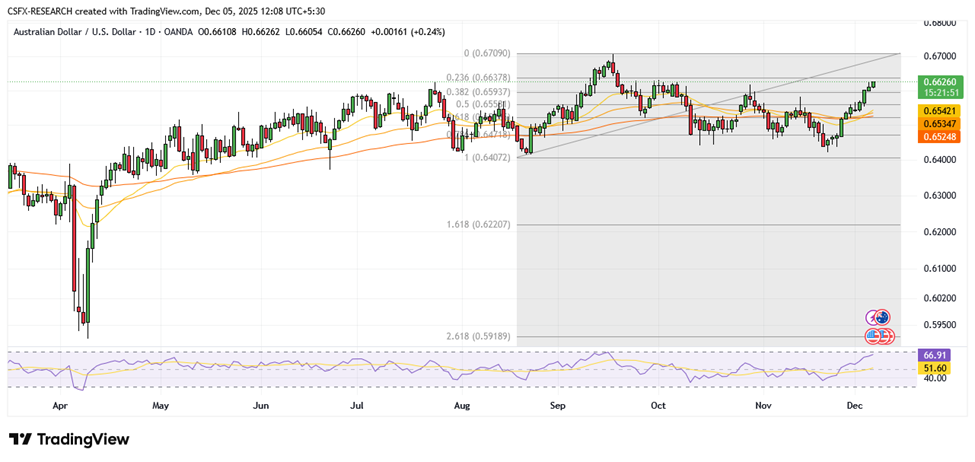Viewport: 975px width, 462px height.
Task: Select the yellow 0.65421 moving average tag
Action: click(x=938, y=108)
